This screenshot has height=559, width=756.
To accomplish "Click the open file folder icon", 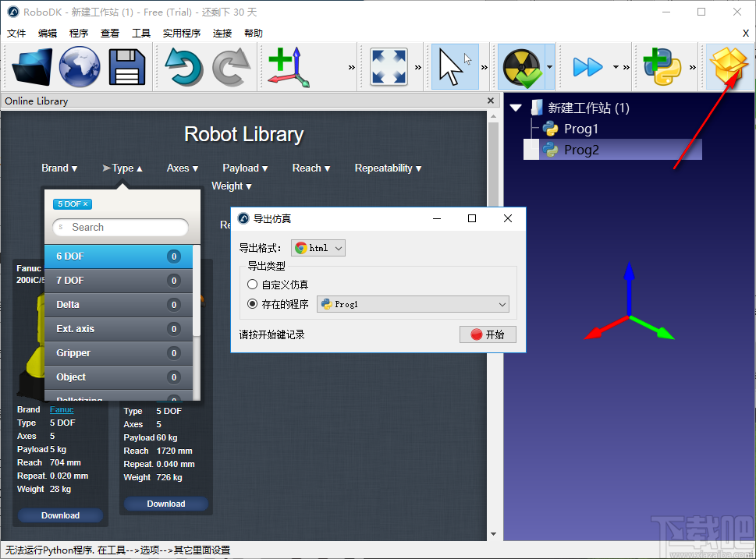I will pos(32,67).
